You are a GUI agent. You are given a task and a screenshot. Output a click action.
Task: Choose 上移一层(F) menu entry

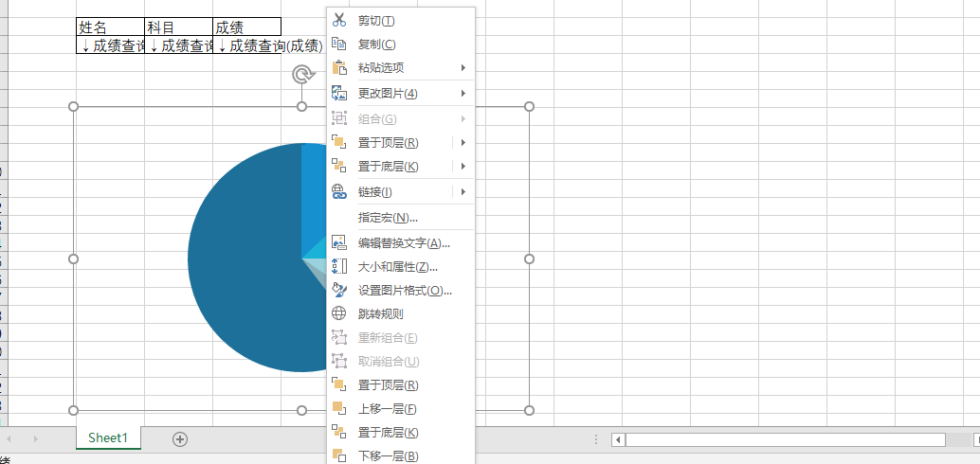[x=388, y=408]
